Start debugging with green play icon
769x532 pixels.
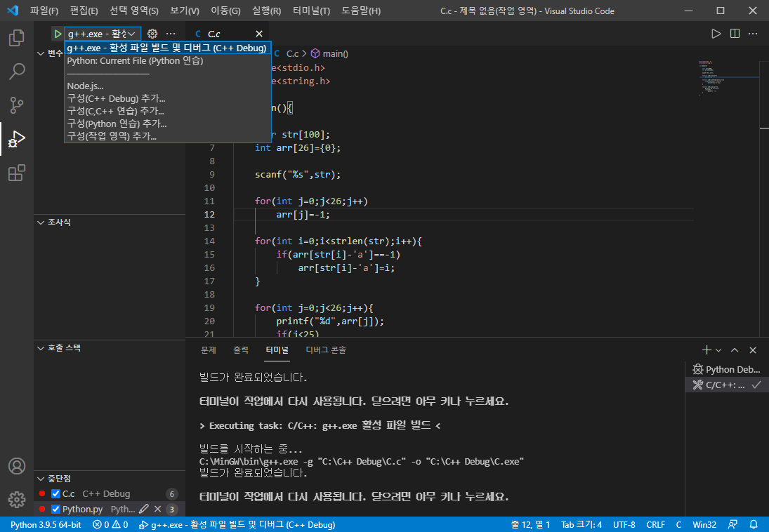[x=58, y=34]
